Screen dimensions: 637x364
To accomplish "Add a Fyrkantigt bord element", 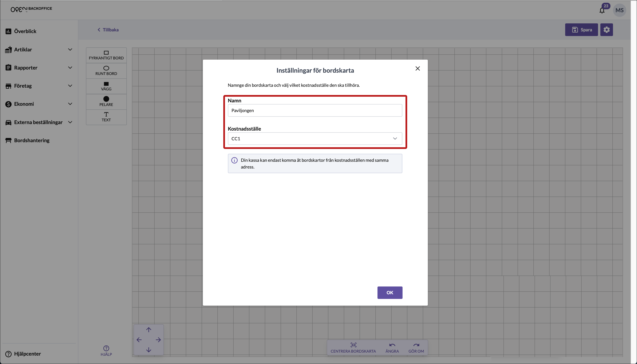I will pos(106,55).
